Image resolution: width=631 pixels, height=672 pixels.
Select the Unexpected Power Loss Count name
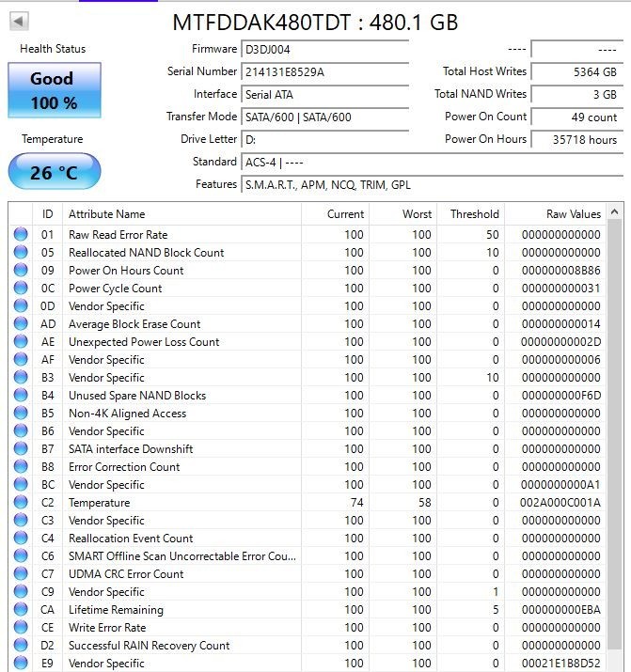144,341
